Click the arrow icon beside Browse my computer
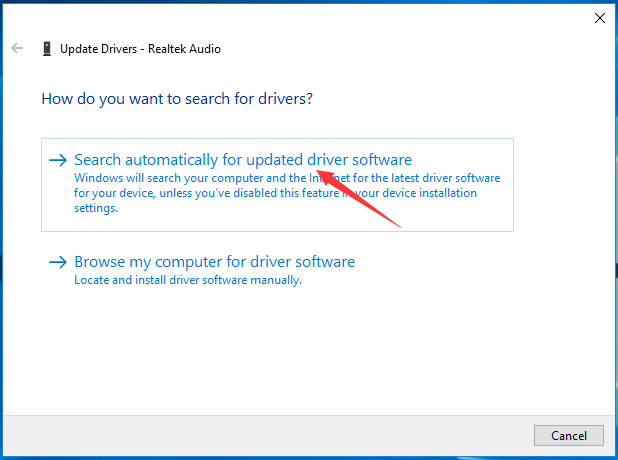The width and height of the screenshot is (618, 460). coord(58,262)
